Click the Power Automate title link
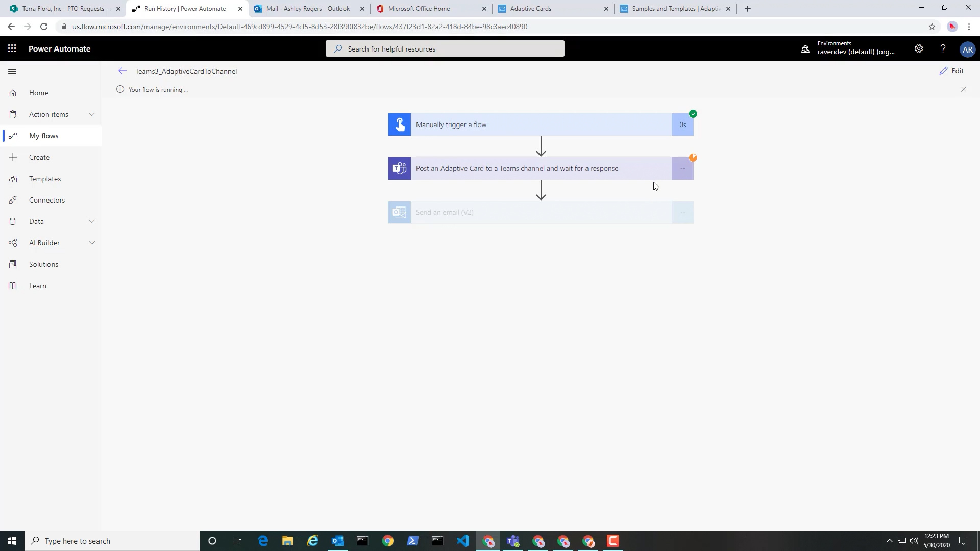 (x=59, y=49)
